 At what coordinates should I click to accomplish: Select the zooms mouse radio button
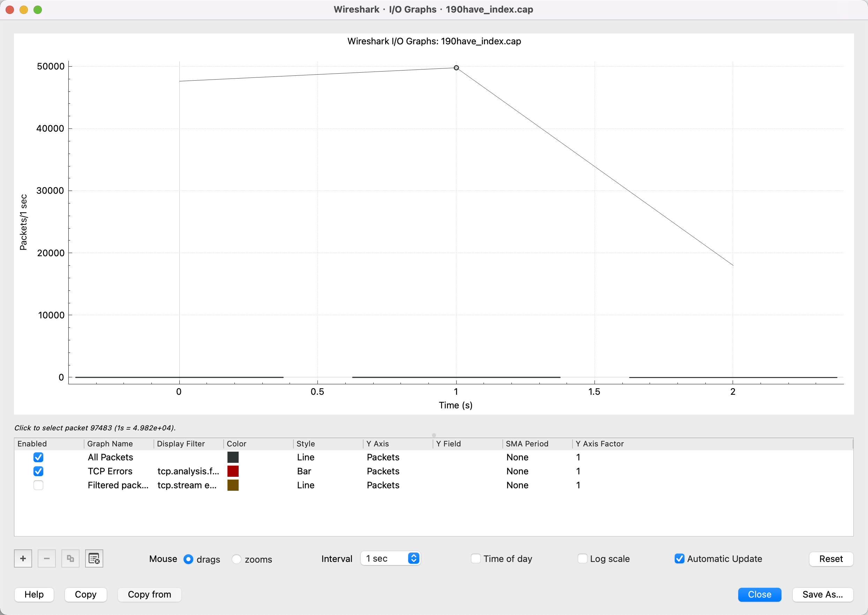237,559
